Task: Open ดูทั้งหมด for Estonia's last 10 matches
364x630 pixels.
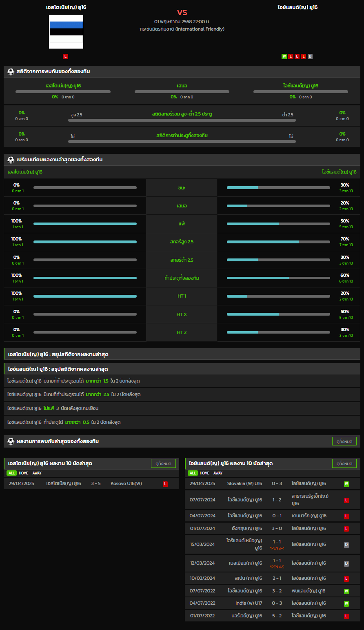Action: 164,463
